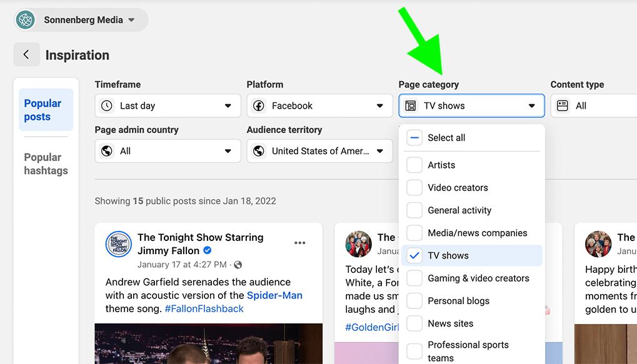Switch to Popular posts tab
Image resolution: width=637 pixels, height=364 pixels.
pyautogui.click(x=46, y=110)
